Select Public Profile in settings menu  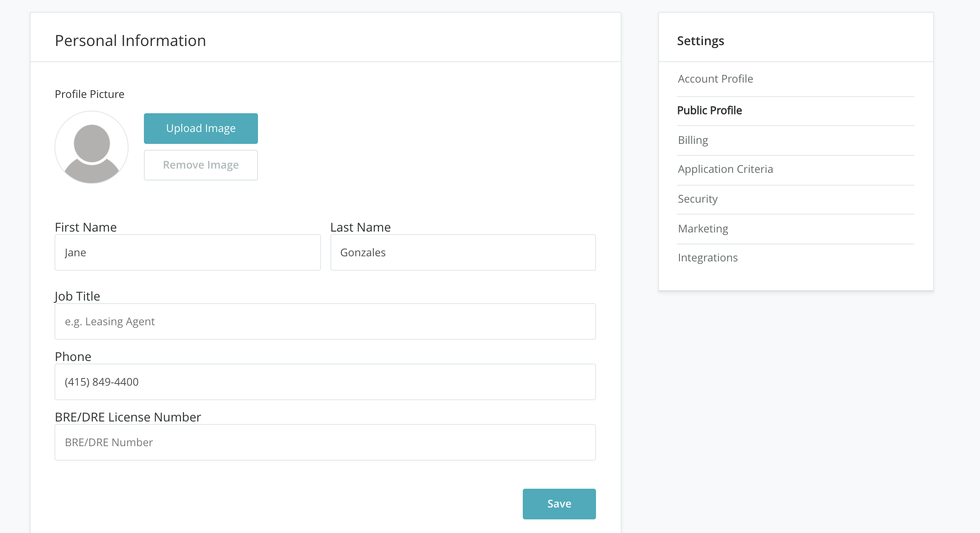click(x=709, y=111)
